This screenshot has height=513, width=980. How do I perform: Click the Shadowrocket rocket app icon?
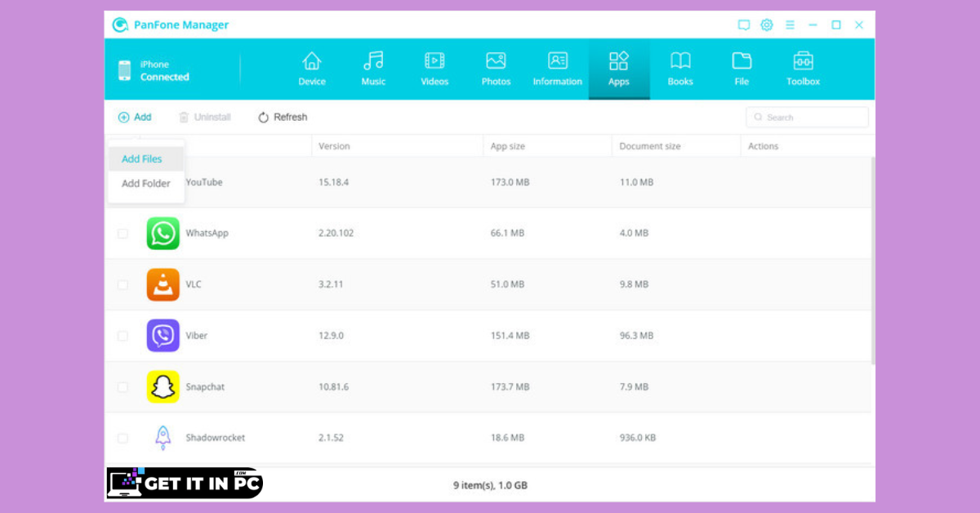pyautogui.click(x=163, y=438)
